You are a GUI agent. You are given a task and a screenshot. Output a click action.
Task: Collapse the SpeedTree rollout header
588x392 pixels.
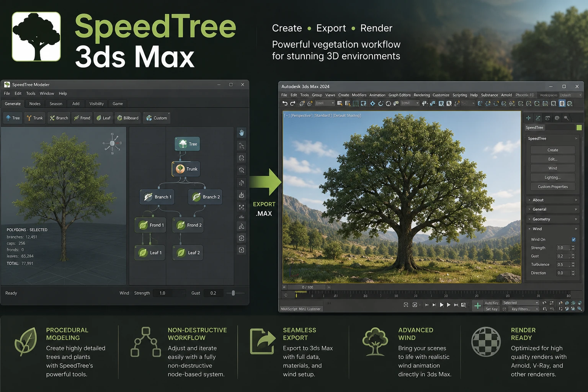coord(553,139)
